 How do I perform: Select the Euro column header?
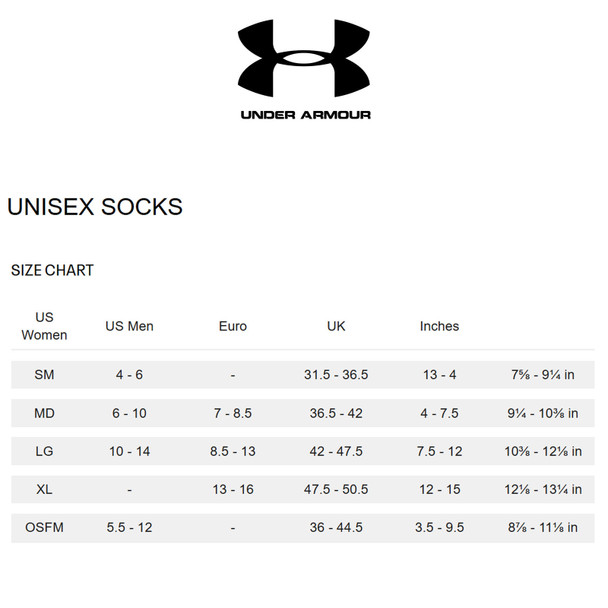(x=233, y=326)
